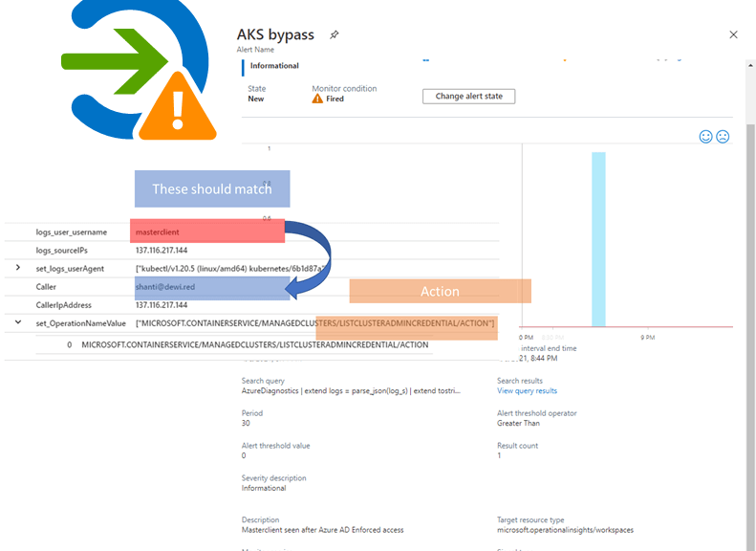This screenshot has width=756, height=551.
Task: Click the sad face feedback icon
Action: click(724, 137)
